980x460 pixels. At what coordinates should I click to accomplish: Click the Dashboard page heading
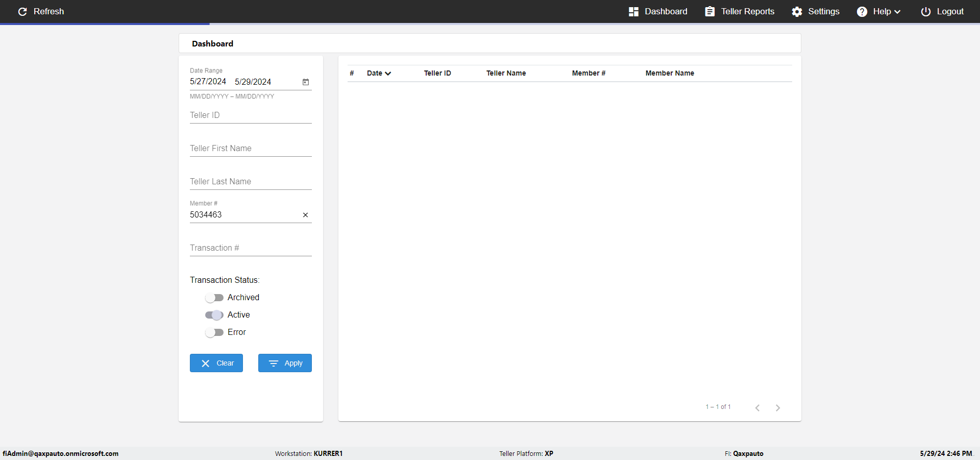(x=212, y=44)
